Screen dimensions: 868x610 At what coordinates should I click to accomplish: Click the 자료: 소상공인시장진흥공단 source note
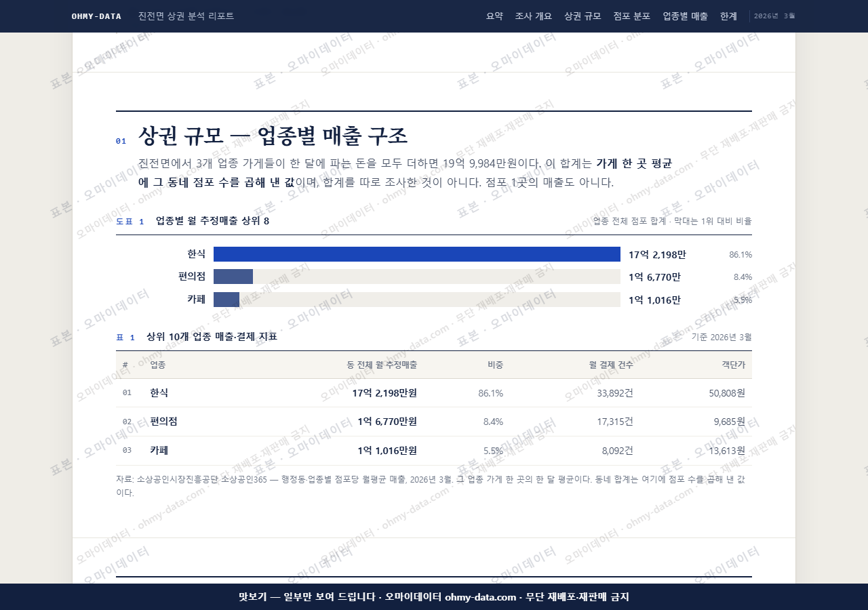click(x=433, y=485)
